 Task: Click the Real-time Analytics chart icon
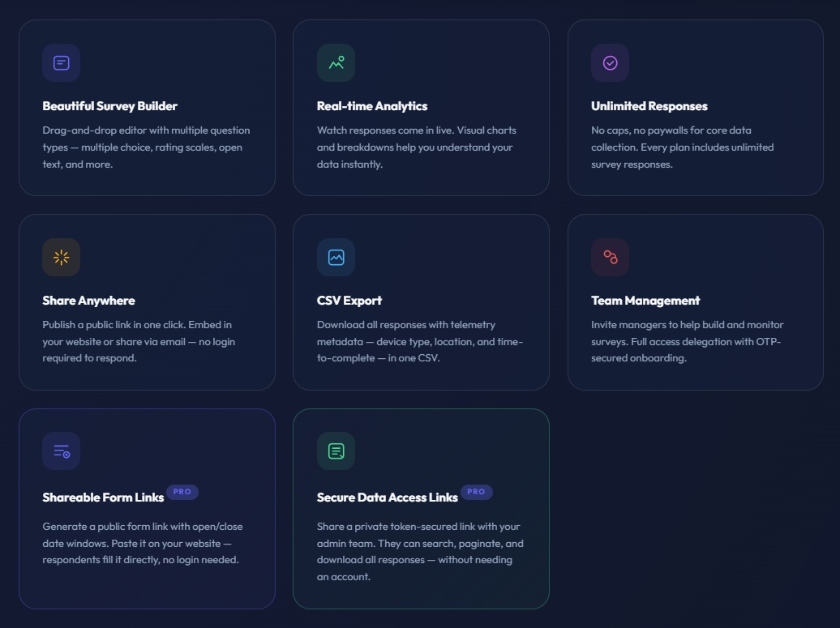[x=336, y=62]
